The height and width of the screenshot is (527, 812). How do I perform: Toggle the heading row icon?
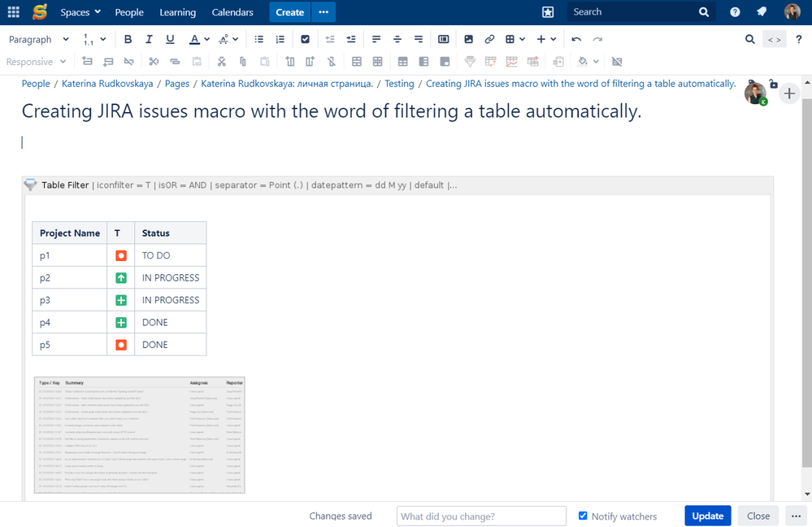[403, 62]
